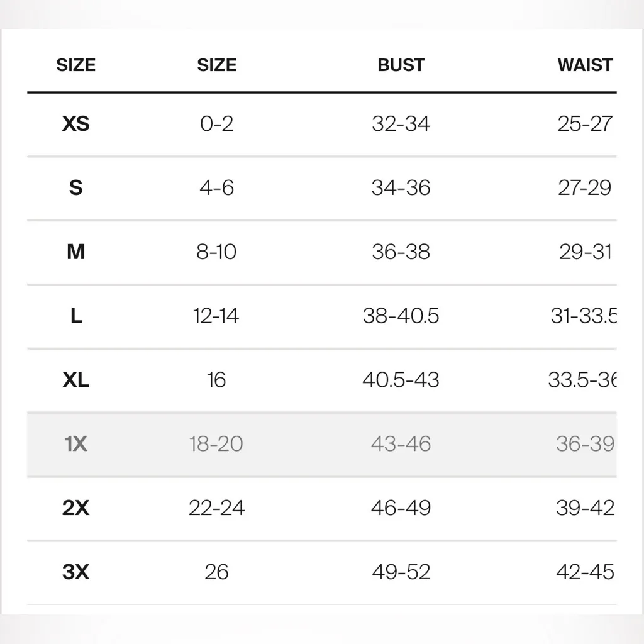Select bust measurement 43-46
644x644 pixels.
(401, 444)
